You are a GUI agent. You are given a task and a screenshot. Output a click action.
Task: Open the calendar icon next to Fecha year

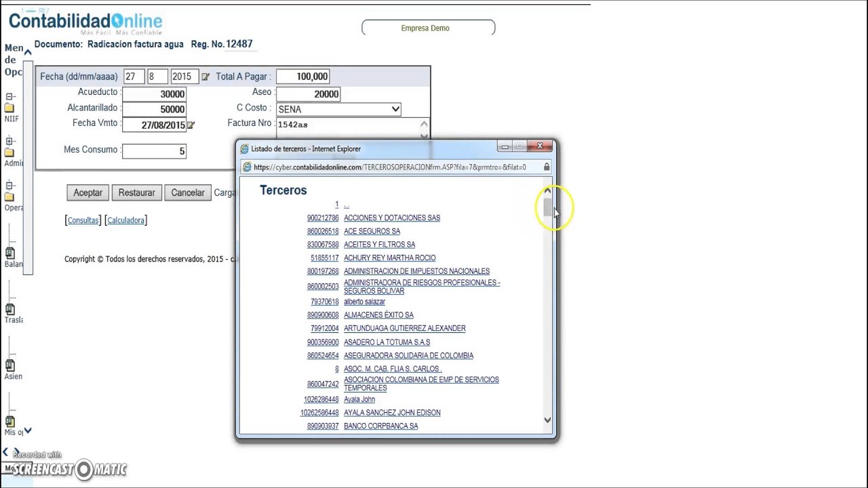click(x=205, y=77)
